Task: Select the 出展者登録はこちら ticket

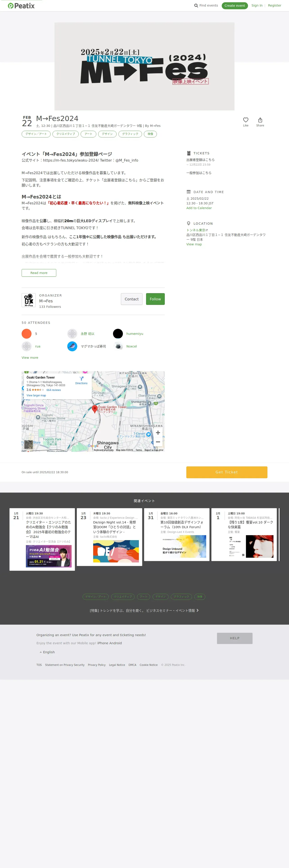Action: [201, 160]
